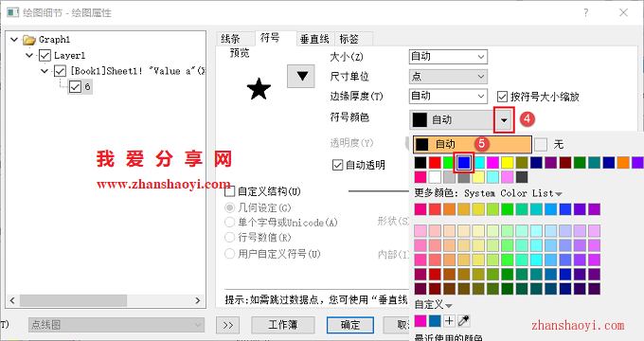Screen dimensions: 644x341
Task: Collapse the [Book1]Sheet1 tree node
Action: [45, 71]
